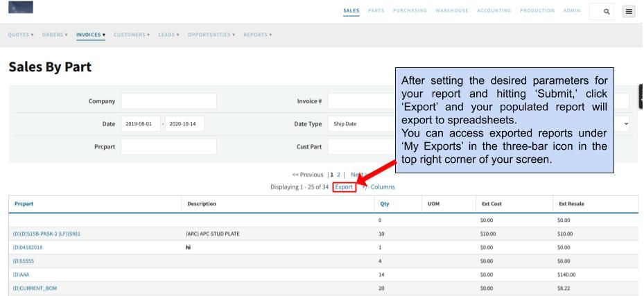644x296 pixels.
Task: Go to the PRODUCTION module
Action: click(x=537, y=10)
